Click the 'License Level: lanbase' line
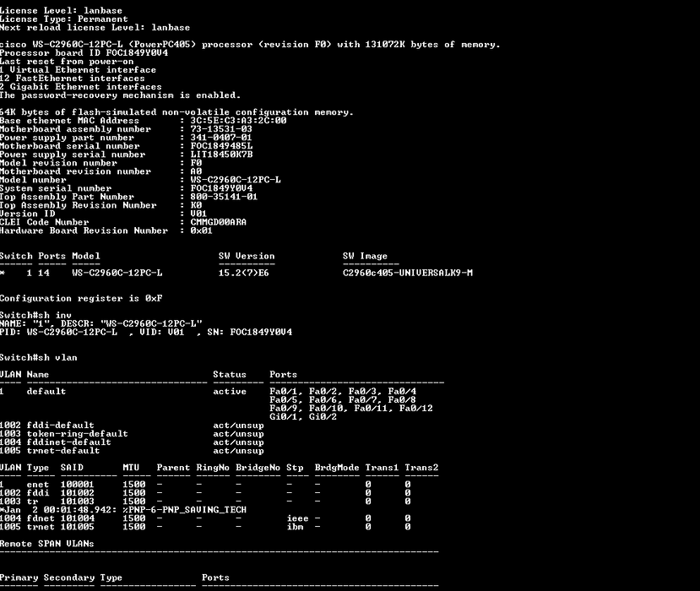 click(61, 11)
